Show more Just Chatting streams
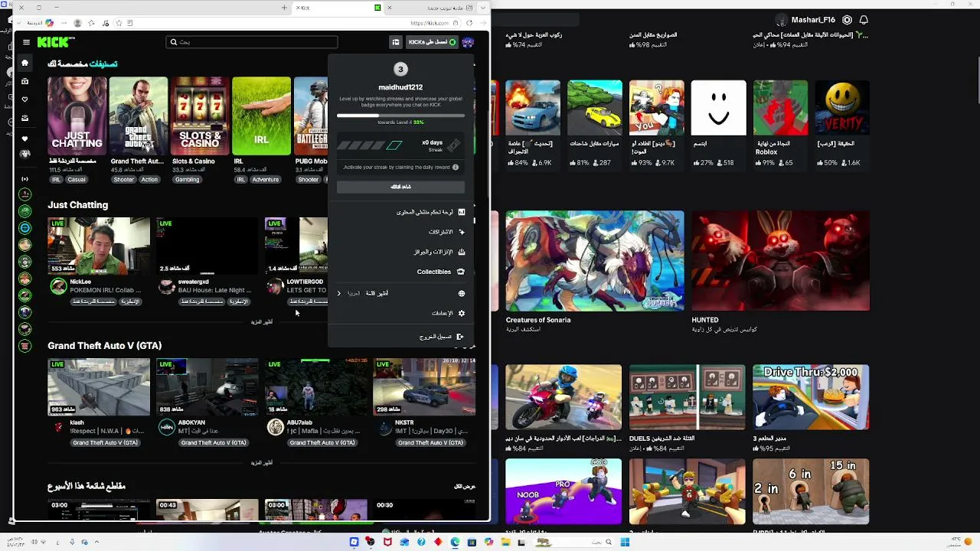Viewport: 980px width, 551px height. (x=261, y=322)
